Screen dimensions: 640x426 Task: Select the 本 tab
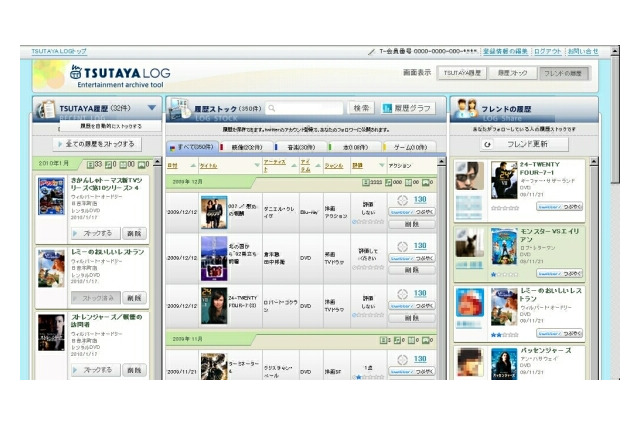tap(353, 147)
